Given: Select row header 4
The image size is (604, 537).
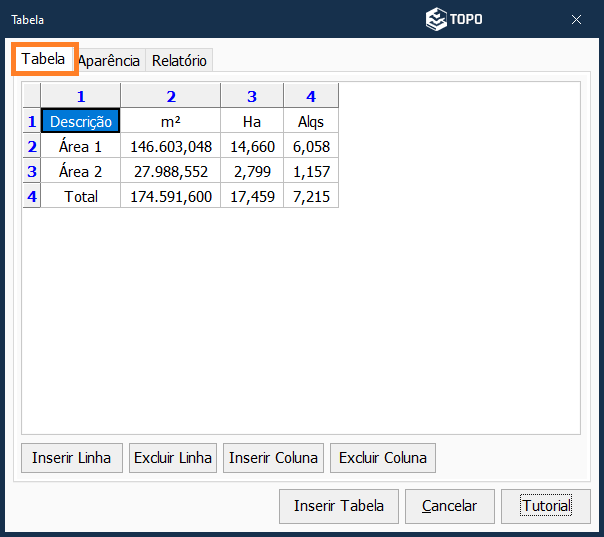Looking at the screenshot, I should click(32, 196).
